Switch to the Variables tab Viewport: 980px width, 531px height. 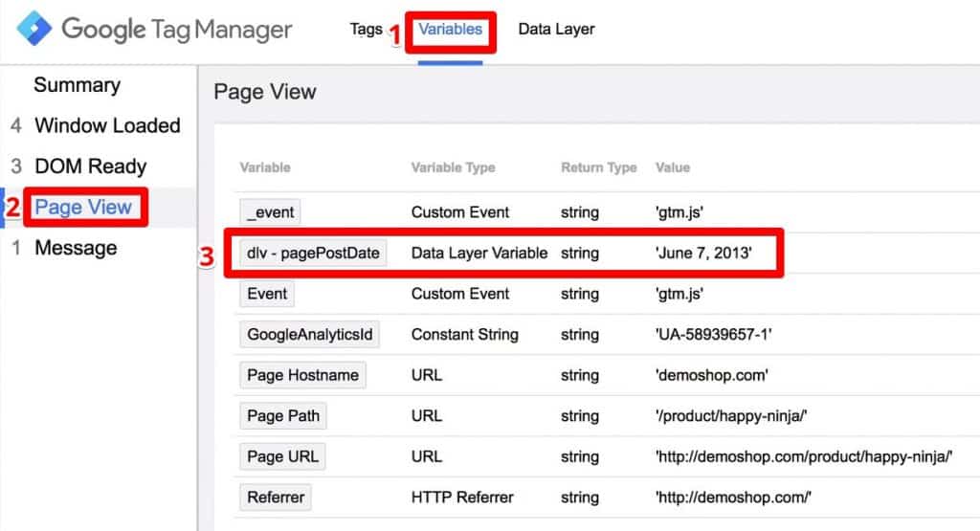tap(450, 29)
